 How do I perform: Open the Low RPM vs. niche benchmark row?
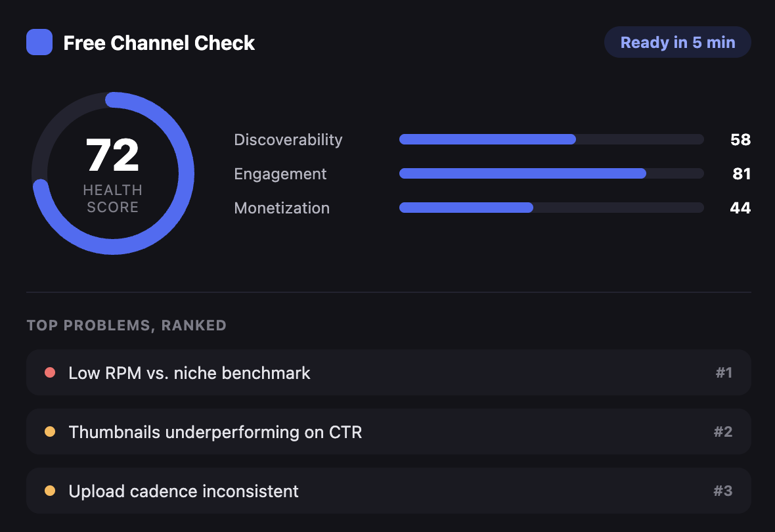tap(389, 372)
